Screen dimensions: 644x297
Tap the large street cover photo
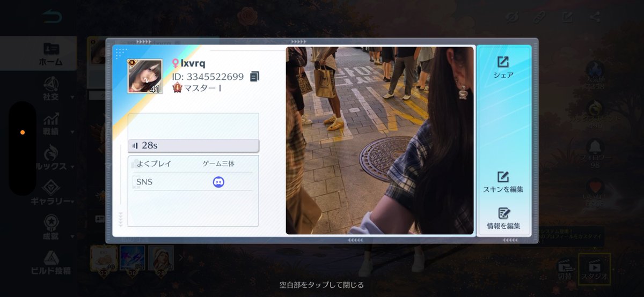[380, 140]
